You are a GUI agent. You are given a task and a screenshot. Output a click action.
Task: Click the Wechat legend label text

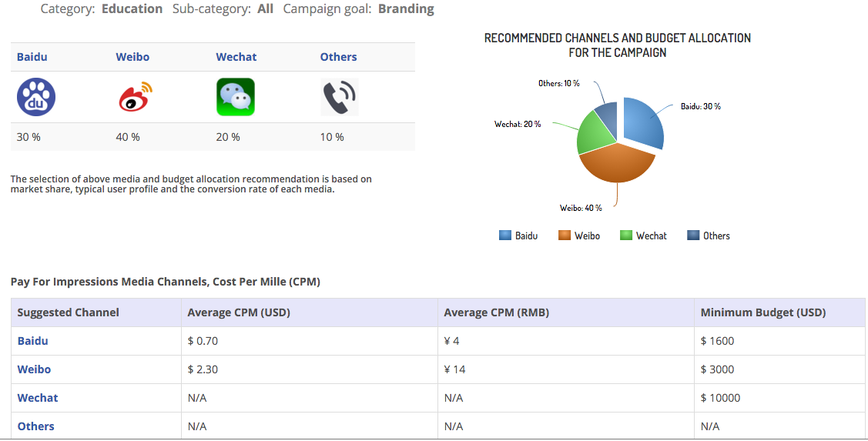tap(652, 236)
